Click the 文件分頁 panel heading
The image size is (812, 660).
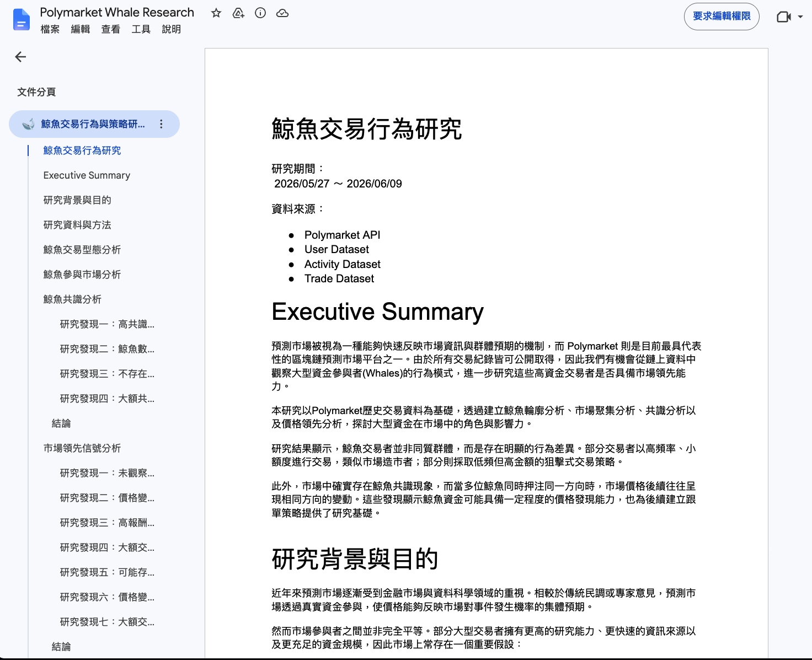(36, 92)
